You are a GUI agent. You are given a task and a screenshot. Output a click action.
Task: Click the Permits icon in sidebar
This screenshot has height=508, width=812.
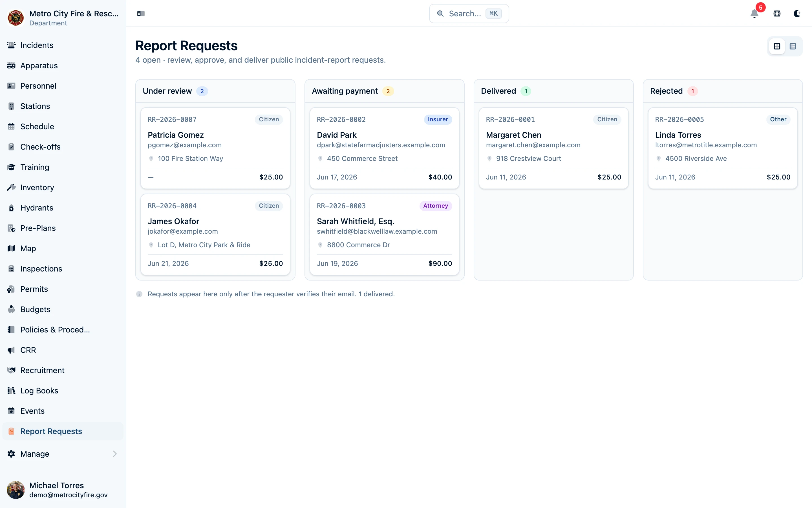click(x=11, y=289)
